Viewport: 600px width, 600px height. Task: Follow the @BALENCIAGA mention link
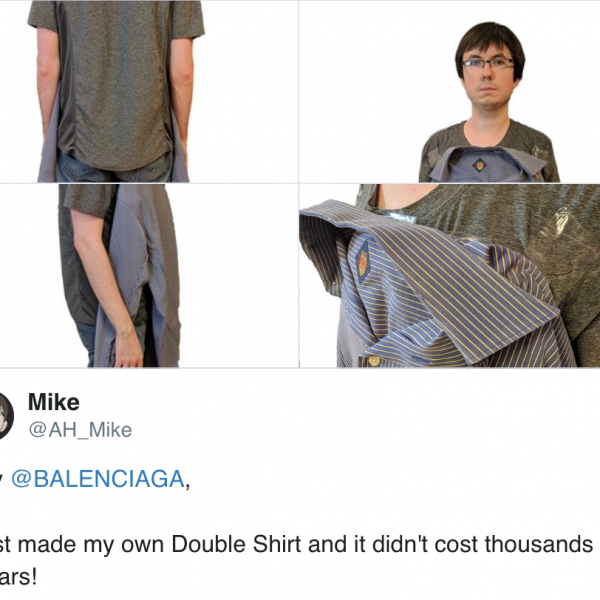(98, 479)
